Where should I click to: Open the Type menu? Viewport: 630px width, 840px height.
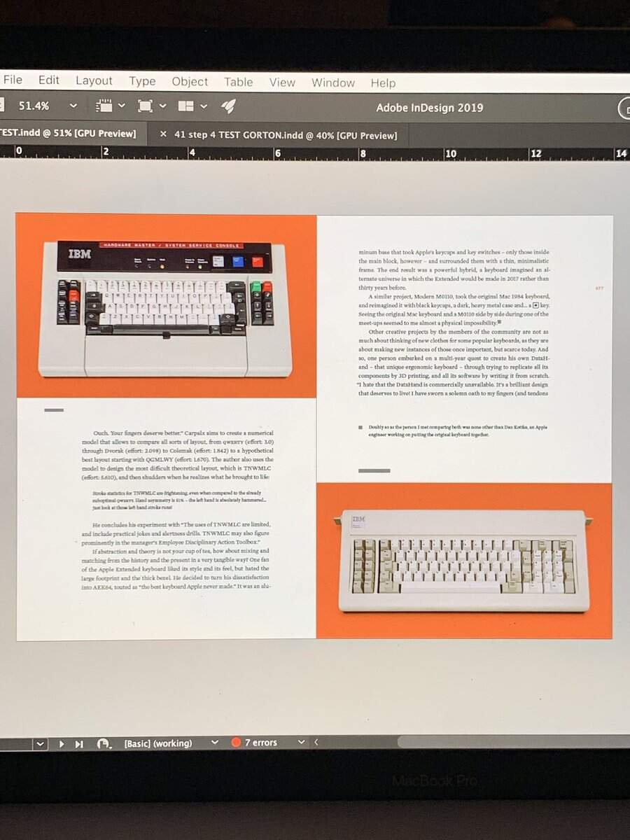[142, 82]
